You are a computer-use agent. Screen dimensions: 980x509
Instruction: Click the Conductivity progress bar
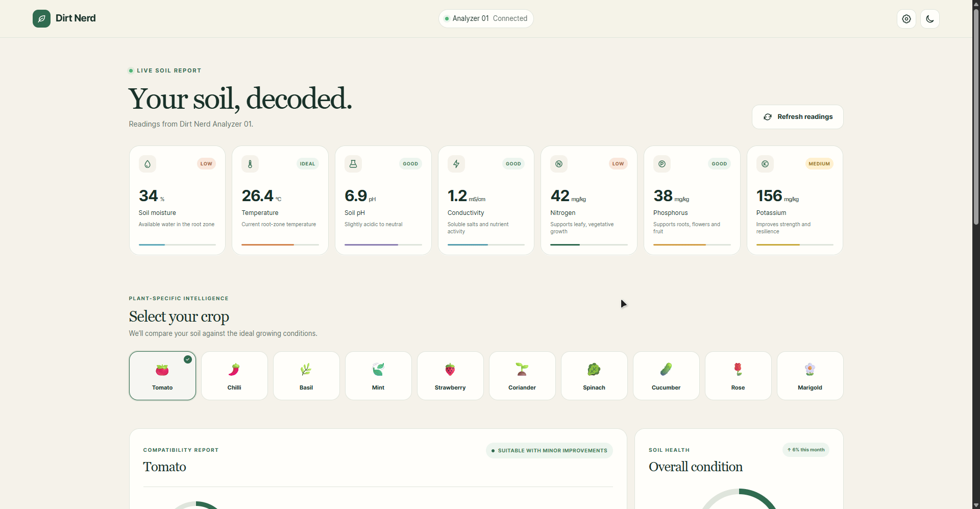pyautogui.click(x=486, y=245)
